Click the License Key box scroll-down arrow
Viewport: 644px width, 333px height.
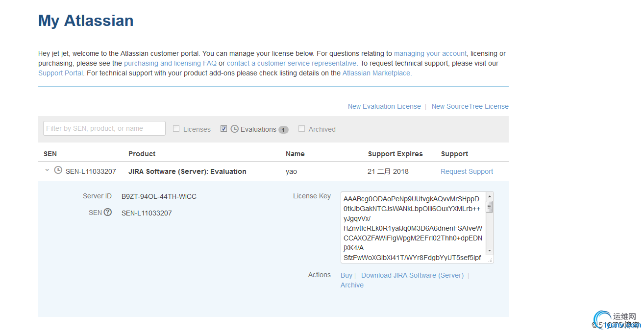click(x=490, y=252)
